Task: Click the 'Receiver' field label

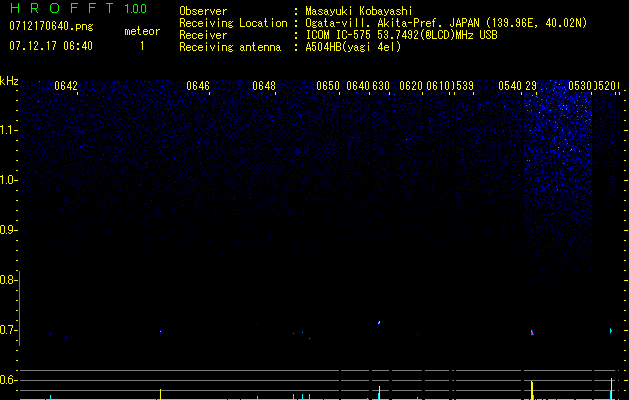Action: (x=203, y=35)
